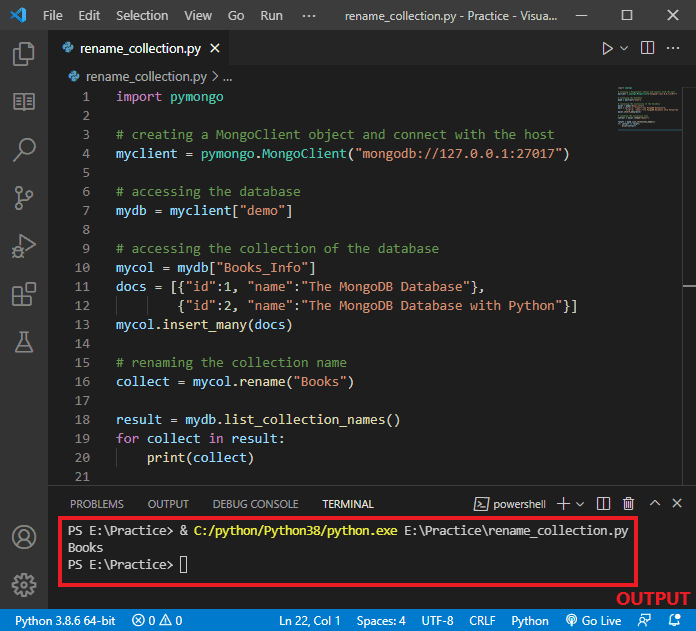Image resolution: width=696 pixels, height=631 pixels.
Task: Close the rename_collection.py tab
Action: [215, 48]
